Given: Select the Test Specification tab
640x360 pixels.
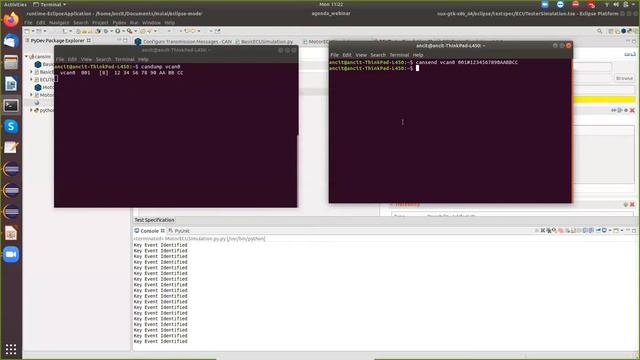Looking at the screenshot, I should click(154, 220).
